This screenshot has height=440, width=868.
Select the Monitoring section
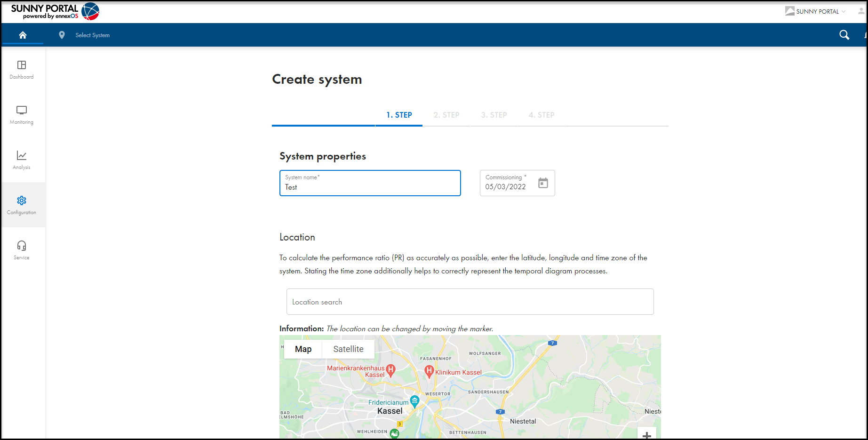[21, 114]
